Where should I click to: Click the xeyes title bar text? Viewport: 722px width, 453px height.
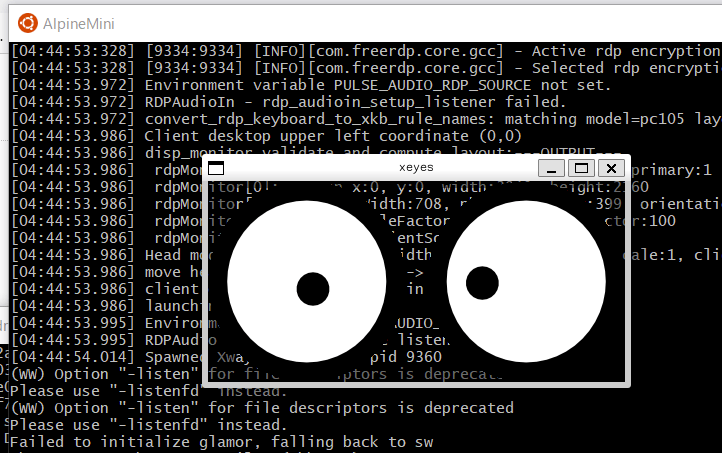tap(416, 168)
